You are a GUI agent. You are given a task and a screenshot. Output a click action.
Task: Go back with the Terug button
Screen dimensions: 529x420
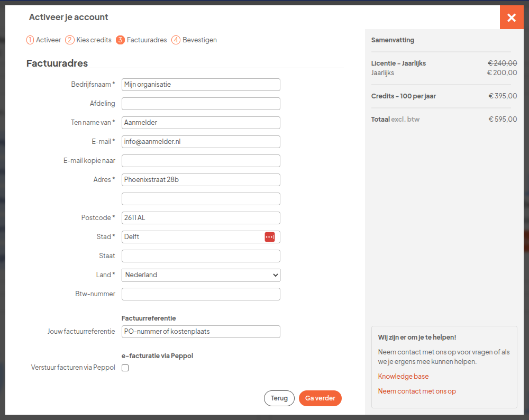[x=279, y=398]
